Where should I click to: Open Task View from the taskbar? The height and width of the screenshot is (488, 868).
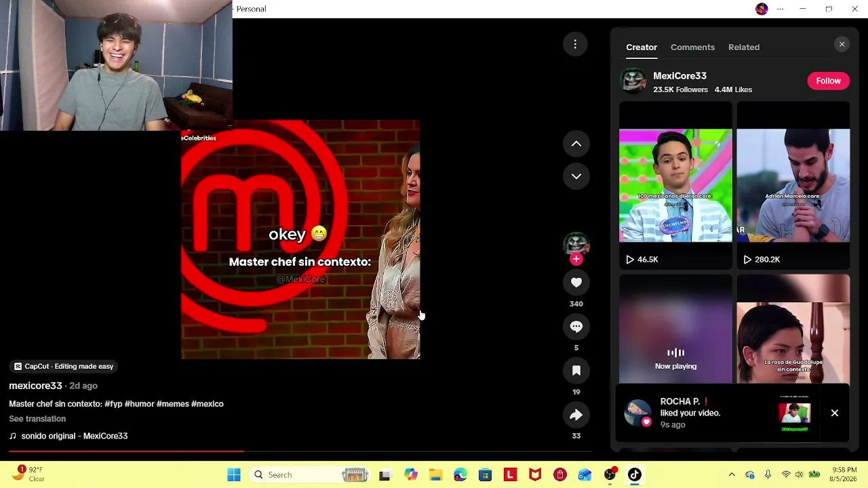(384, 475)
